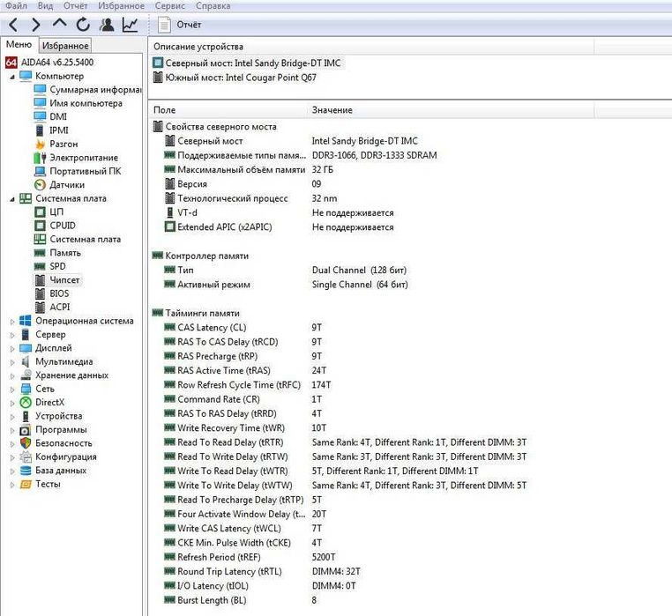Expand the Сеть node

point(12,390)
